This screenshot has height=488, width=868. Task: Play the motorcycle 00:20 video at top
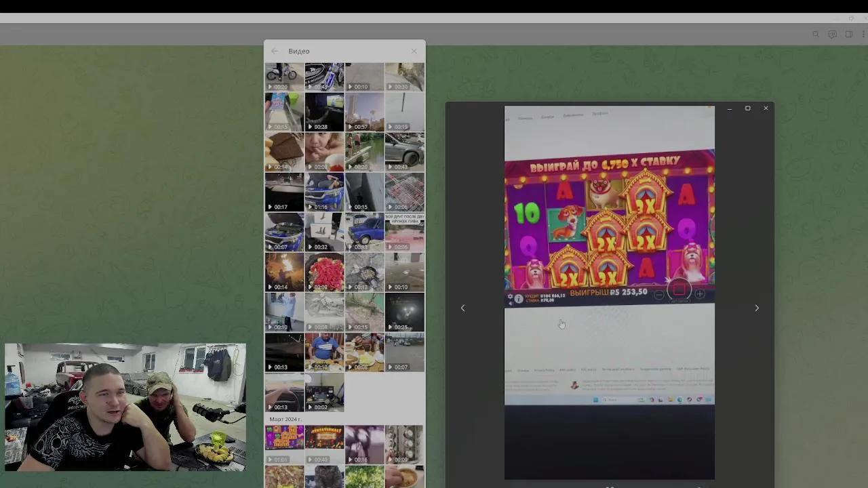tap(284, 77)
